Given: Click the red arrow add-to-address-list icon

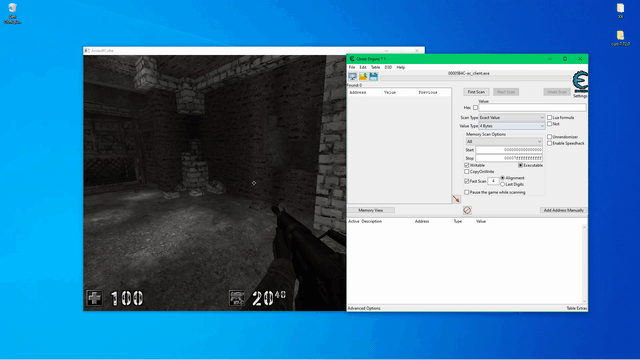Looking at the screenshot, I should coord(456,199).
